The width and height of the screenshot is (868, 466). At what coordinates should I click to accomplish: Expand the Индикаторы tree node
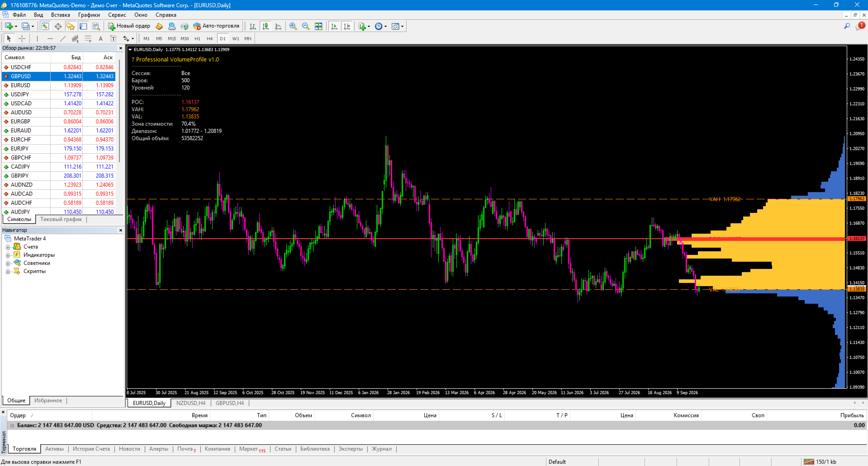8,255
